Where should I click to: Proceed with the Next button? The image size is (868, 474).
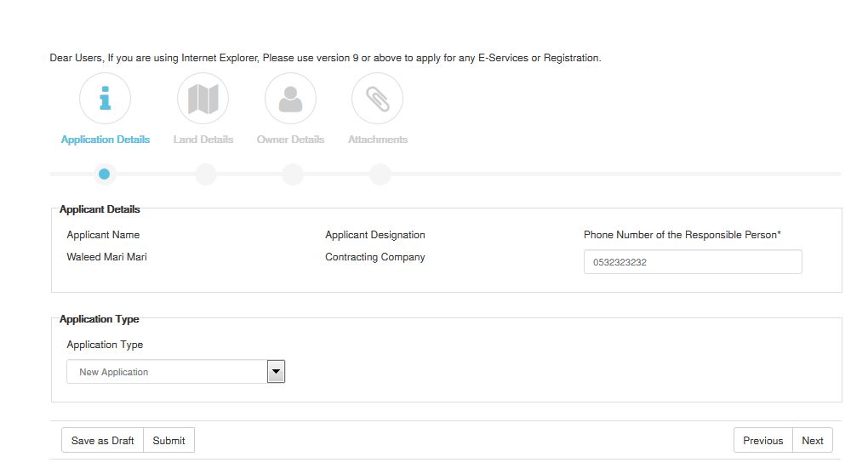(813, 440)
